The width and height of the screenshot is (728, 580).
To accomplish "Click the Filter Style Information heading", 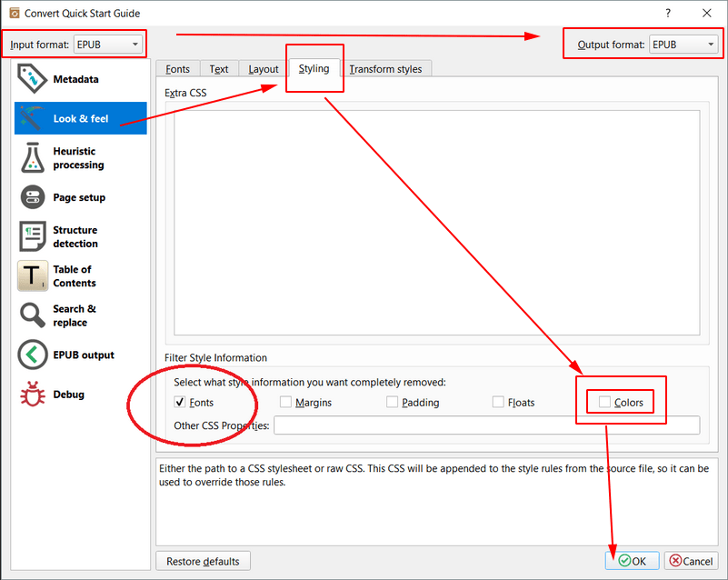I will tap(215, 357).
